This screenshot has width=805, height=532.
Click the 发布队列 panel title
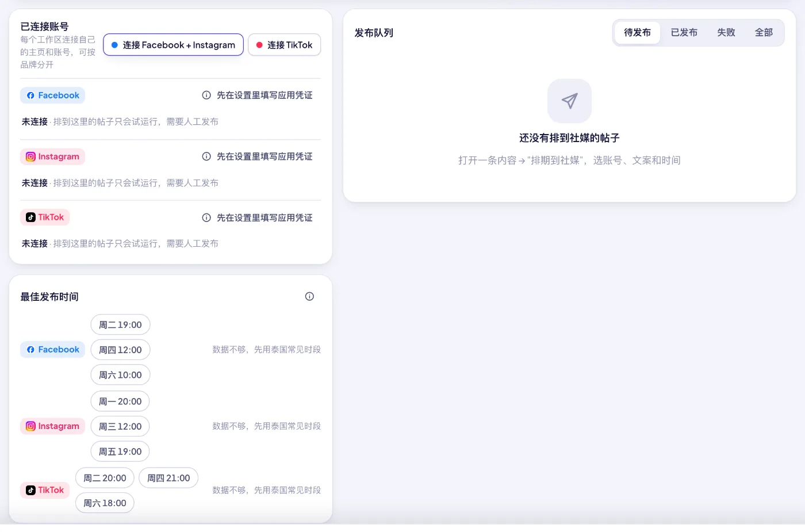click(374, 33)
